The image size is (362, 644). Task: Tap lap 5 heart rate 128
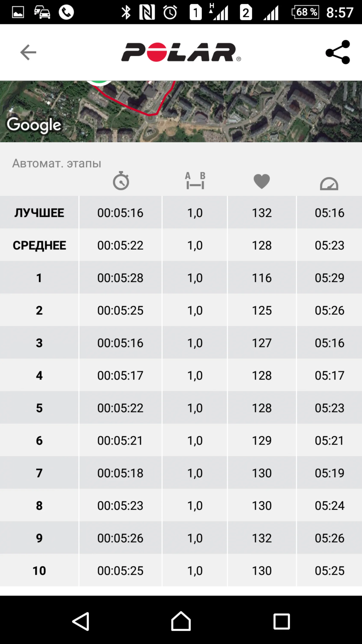click(x=262, y=408)
